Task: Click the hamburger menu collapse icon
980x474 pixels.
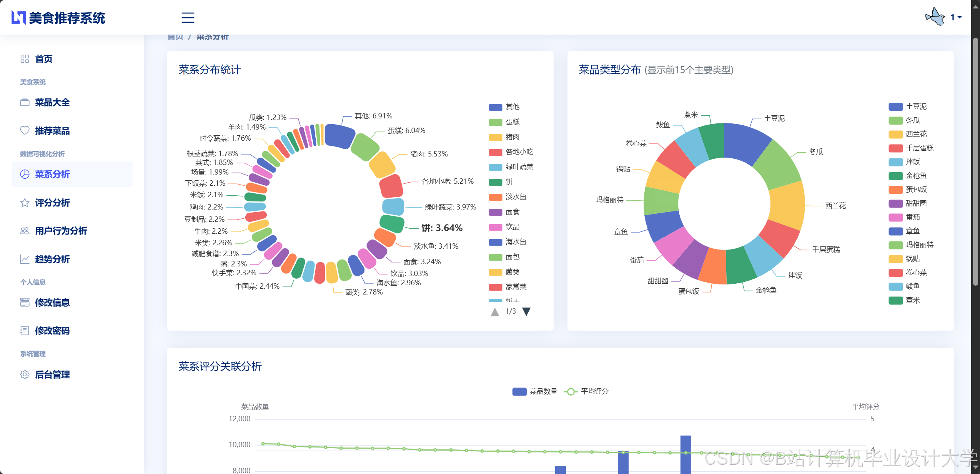Action: point(188,18)
